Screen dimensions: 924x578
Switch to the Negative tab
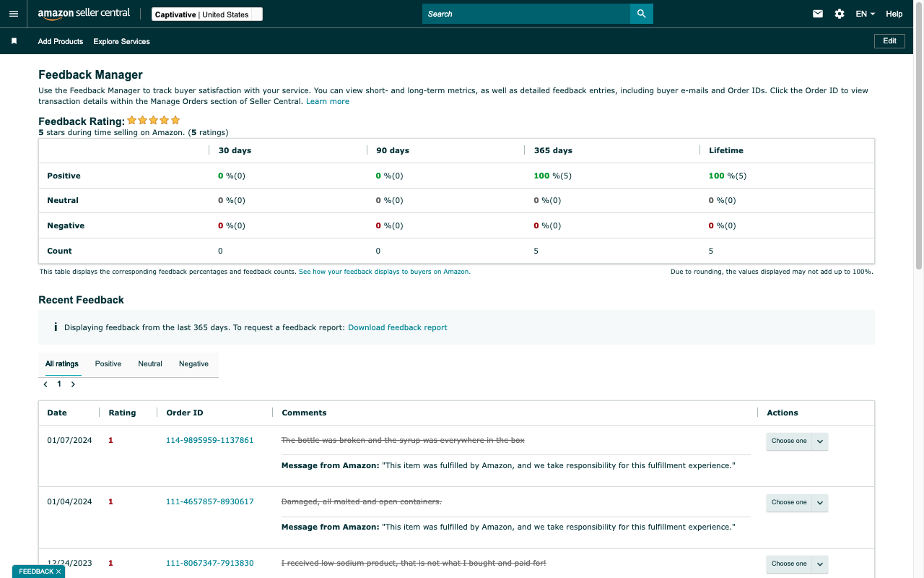[x=193, y=364]
